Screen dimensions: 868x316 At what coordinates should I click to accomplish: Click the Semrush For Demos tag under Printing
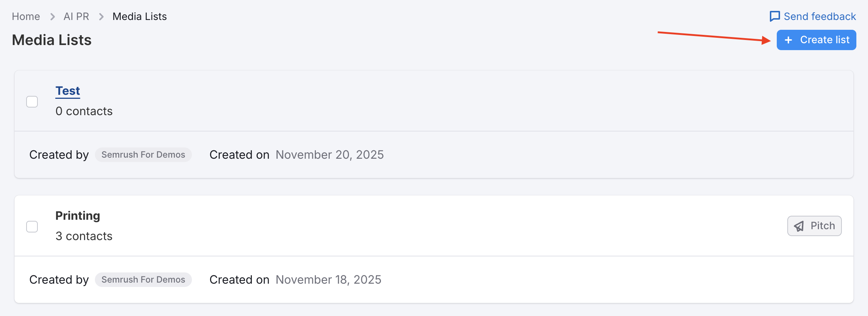click(x=143, y=280)
